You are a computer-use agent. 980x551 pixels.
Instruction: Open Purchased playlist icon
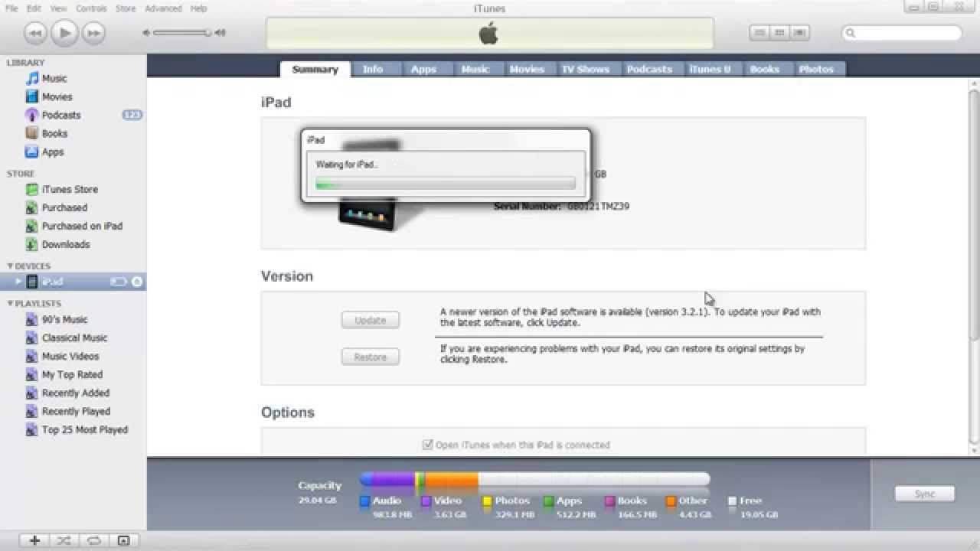pyautogui.click(x=32, y=207)
